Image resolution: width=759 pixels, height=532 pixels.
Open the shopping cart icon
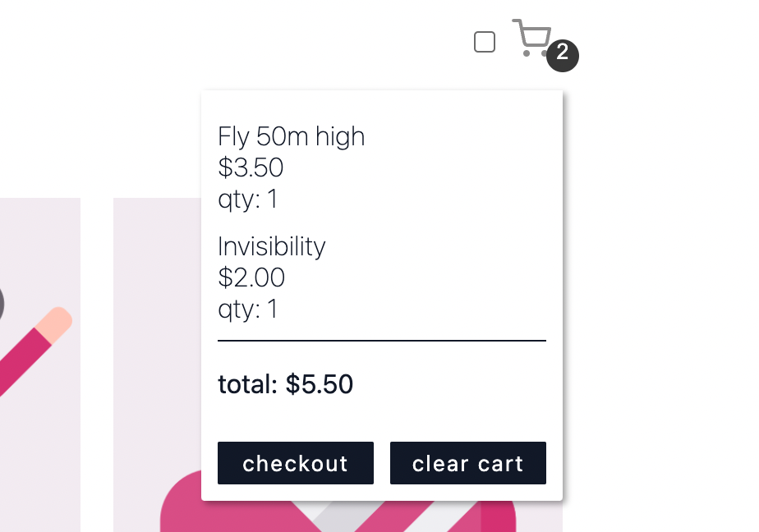pyautogui.click(x=531, y=38)
